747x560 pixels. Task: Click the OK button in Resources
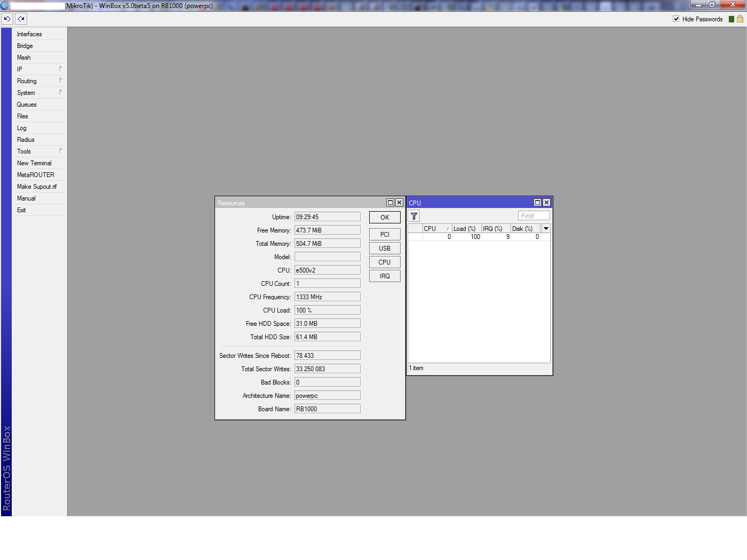(x=385, y=218)
